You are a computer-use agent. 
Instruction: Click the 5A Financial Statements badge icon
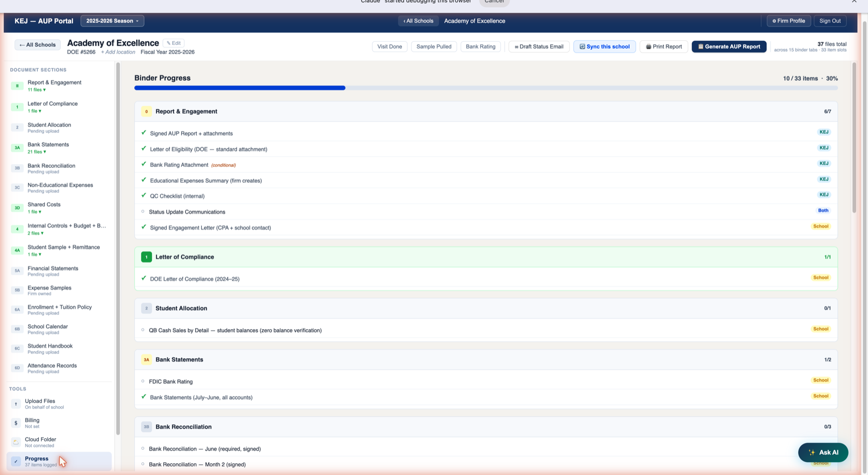click(x=17, y=271)
